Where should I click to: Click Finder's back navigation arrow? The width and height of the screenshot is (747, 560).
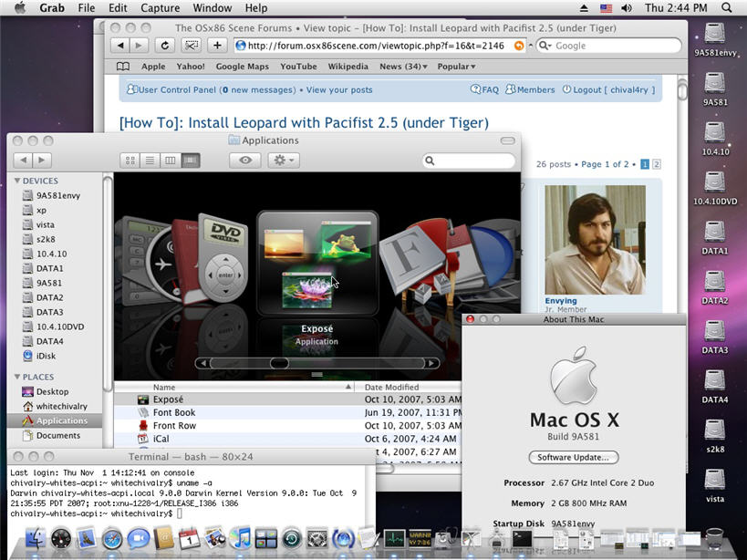24,160
